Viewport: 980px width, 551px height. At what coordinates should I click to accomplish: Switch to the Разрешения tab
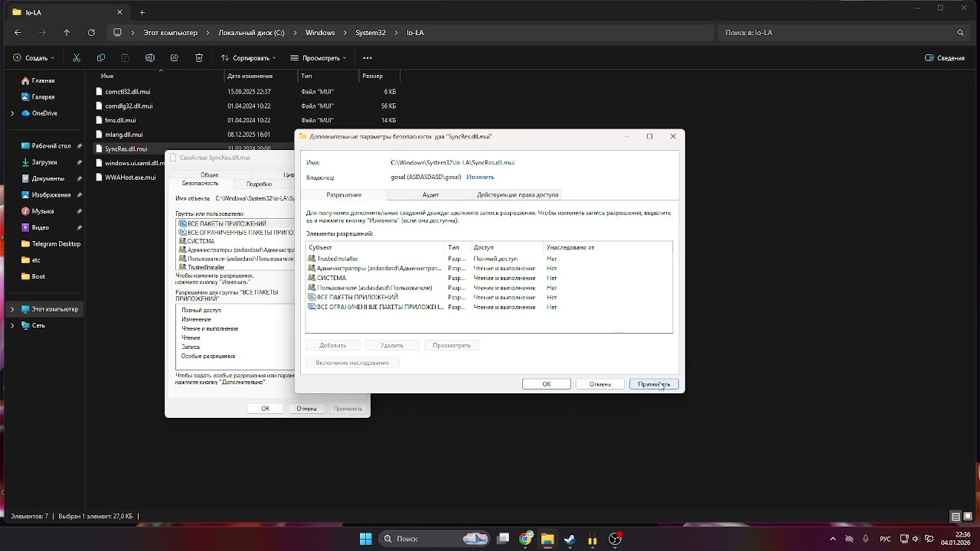344,194
